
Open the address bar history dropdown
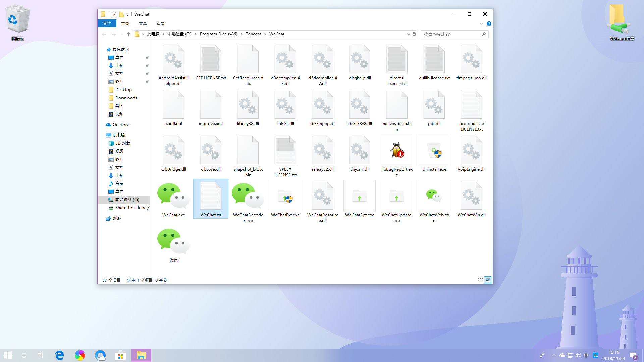pos(408,34)
